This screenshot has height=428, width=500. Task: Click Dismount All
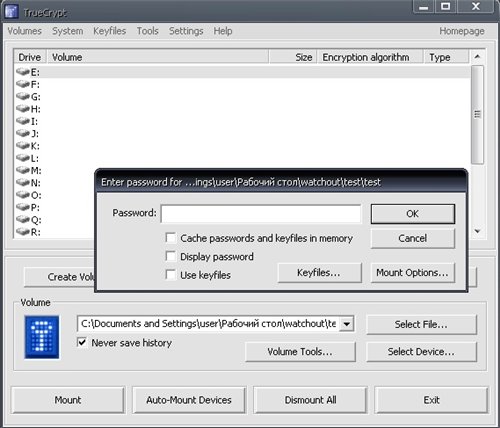[x=310, y=400]
